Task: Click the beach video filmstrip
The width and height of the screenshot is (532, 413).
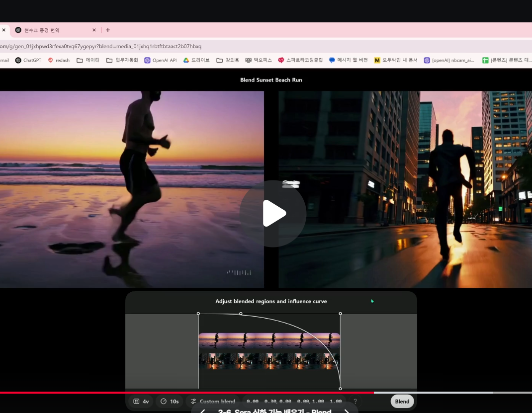Action: [269, 341]
